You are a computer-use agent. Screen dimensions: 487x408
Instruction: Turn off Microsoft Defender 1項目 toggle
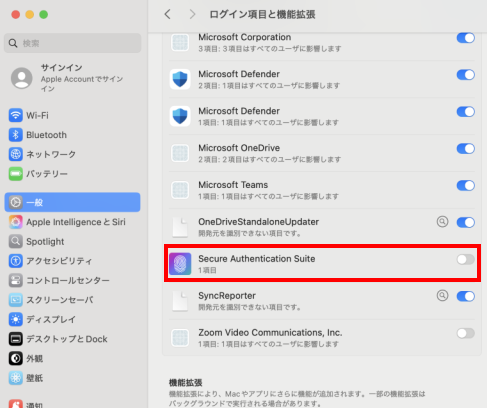[x=466, y=112]
